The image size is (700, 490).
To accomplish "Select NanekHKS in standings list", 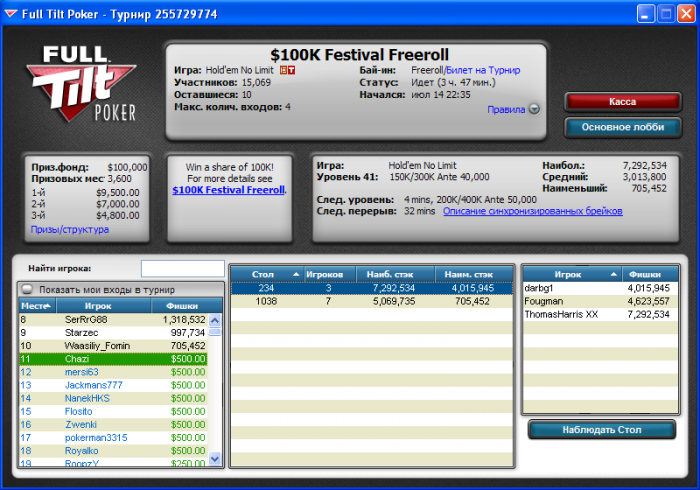I will pos(113,398).
